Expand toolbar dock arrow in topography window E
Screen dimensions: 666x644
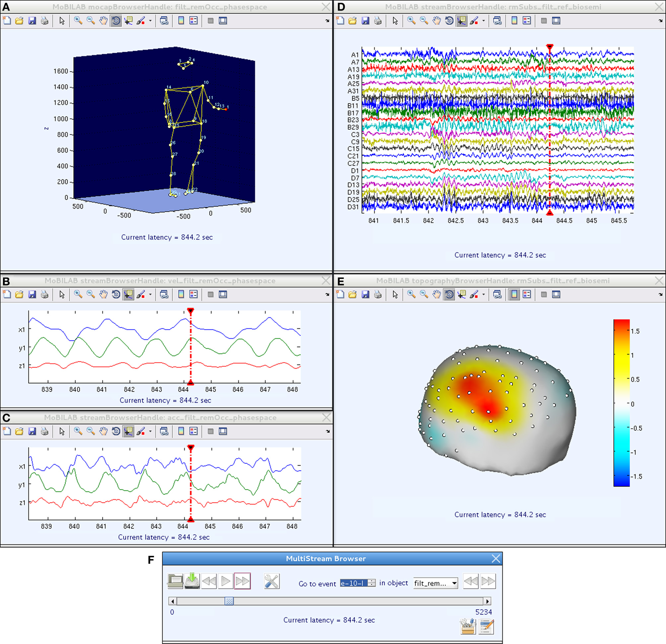pyautogui.click(x=661, y=294)
